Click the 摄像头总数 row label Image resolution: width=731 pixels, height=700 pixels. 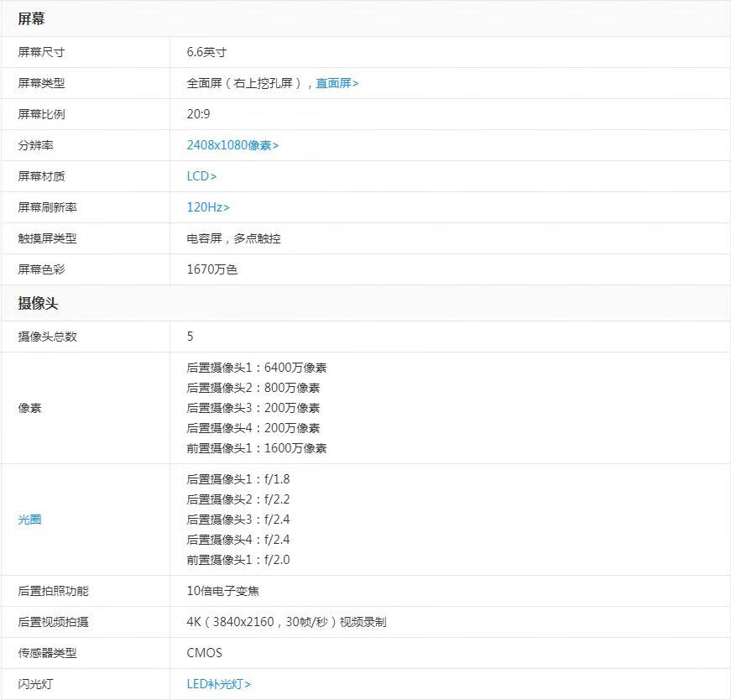(x=47, y=337)
